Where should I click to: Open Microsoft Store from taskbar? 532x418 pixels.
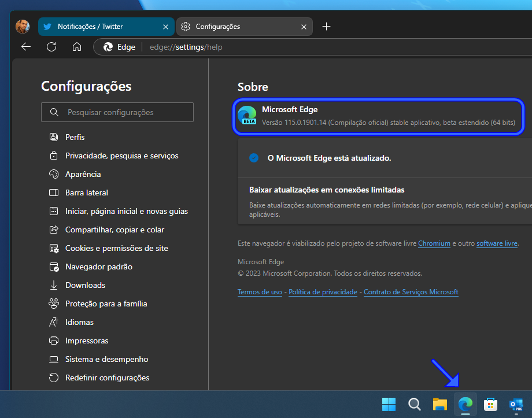click(x=490, y=404)
